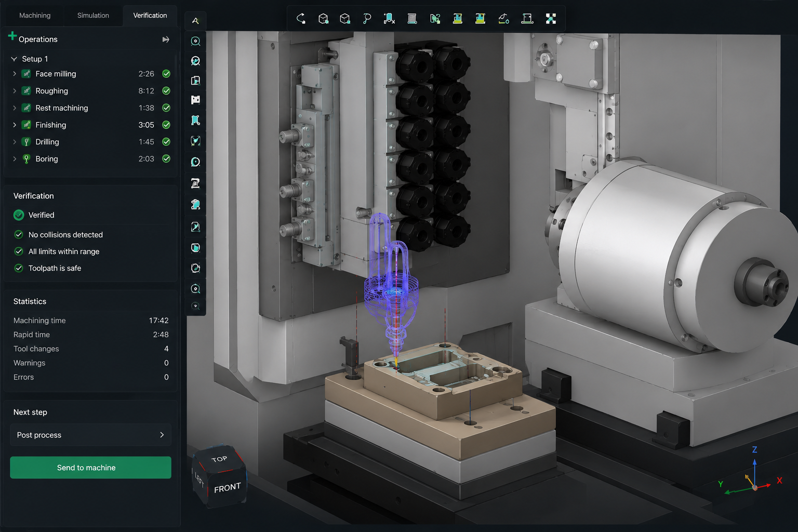Click the water drop measure icon in top toolbar
The image size is (798, 532).
click(503, 19)
